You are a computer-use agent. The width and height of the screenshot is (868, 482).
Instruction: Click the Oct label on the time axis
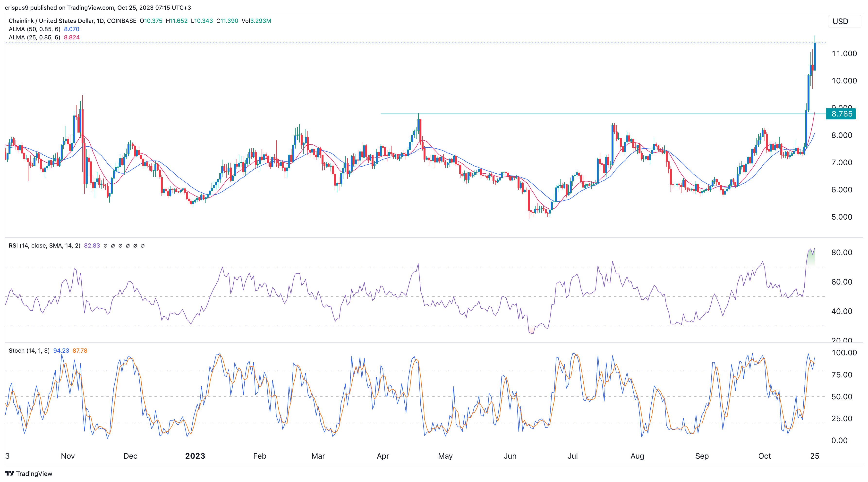tap(765, 456)
